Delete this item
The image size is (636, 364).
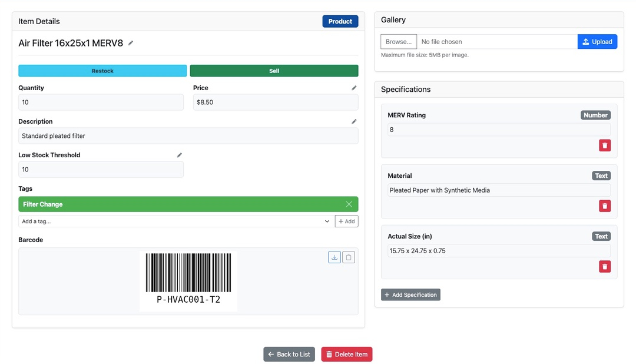click(346, 354)
